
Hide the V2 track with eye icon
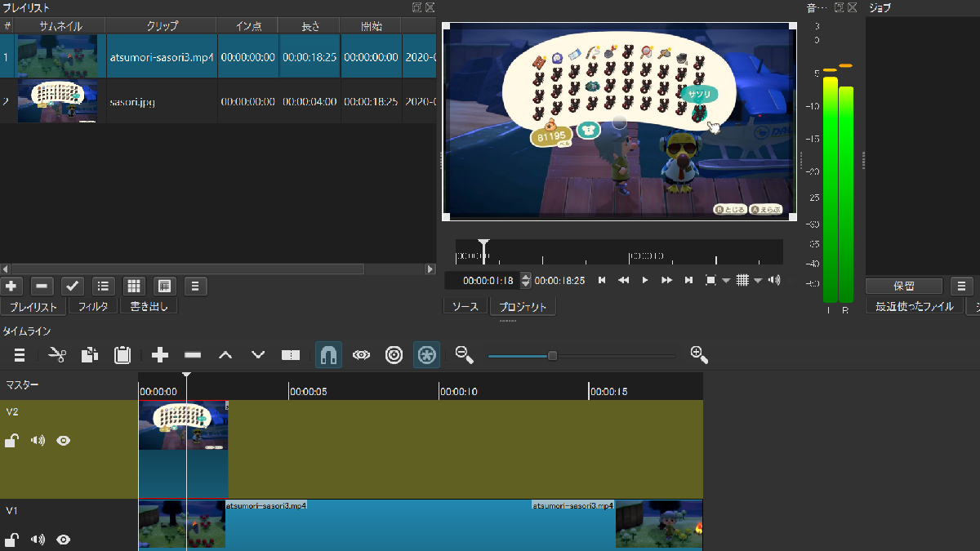click(63, 441)
